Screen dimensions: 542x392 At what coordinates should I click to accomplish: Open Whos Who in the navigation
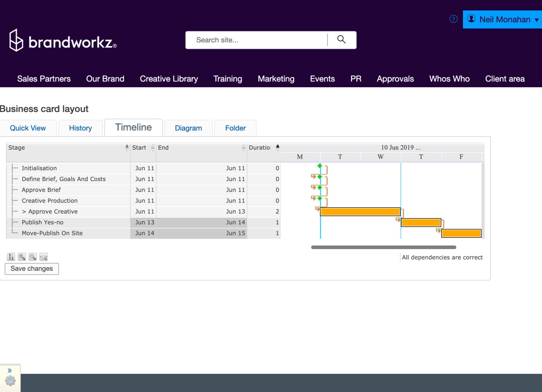click(450, 79)
